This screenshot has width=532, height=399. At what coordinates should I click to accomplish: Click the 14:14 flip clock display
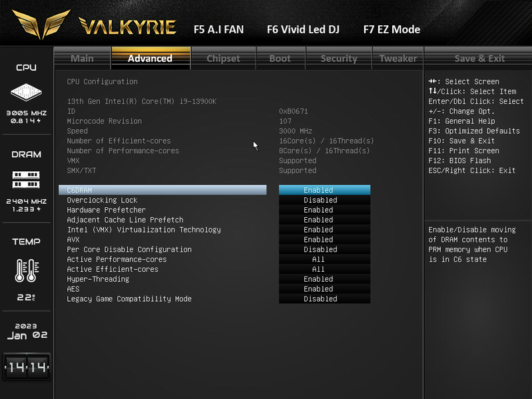27,367
